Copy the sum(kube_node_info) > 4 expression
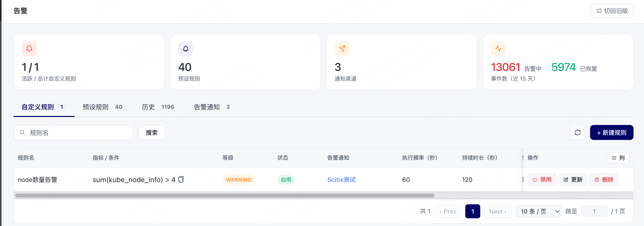The width and height of the screenshot is (644, 226). pos(181,179)
